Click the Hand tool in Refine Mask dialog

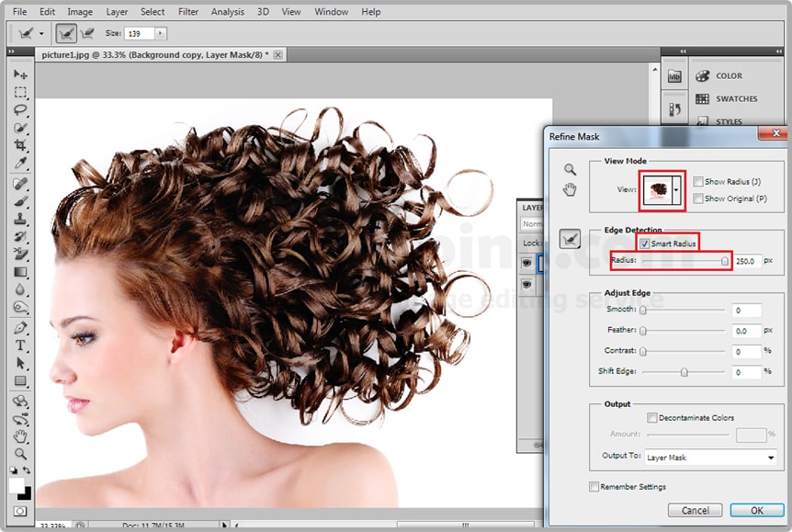[570, 189]
